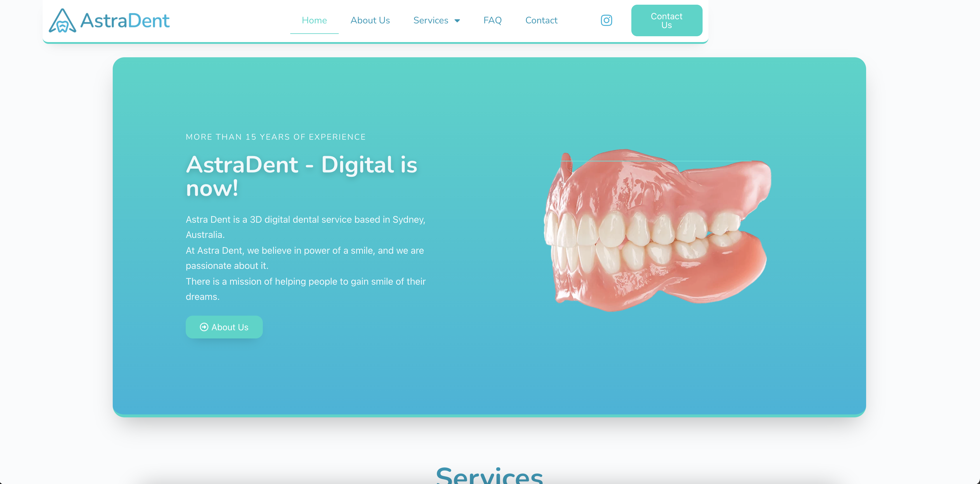Open About Us in the navigation bar
The image size is (980, 484).
tap(370, 20)
